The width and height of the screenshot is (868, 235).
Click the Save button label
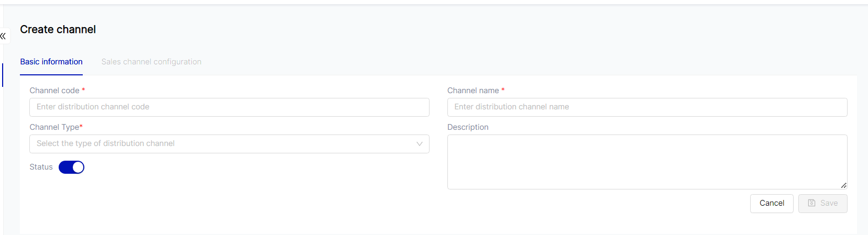[829, 203]
